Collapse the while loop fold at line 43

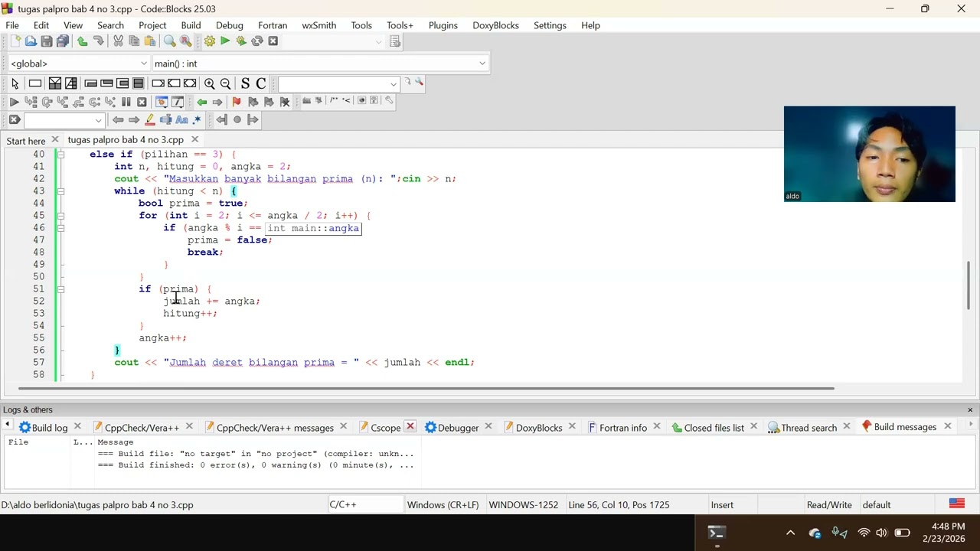pyautogui.click(x=60, y=191)
